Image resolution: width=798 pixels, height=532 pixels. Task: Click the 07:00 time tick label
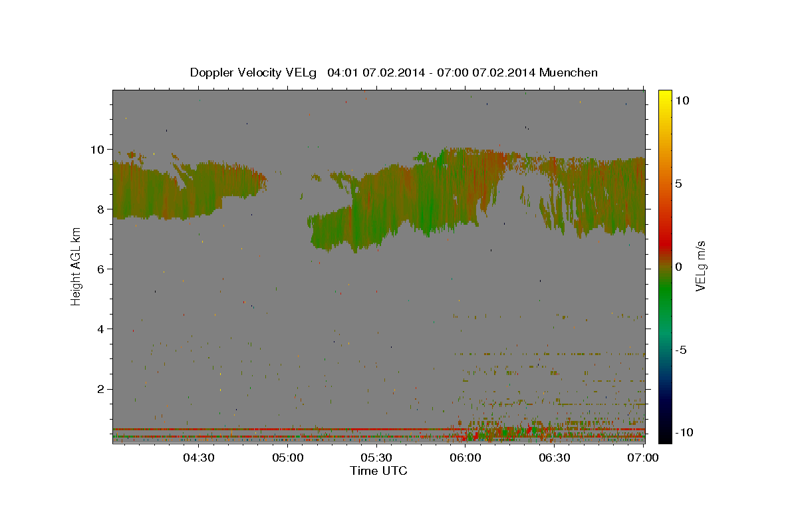[643, 458]
